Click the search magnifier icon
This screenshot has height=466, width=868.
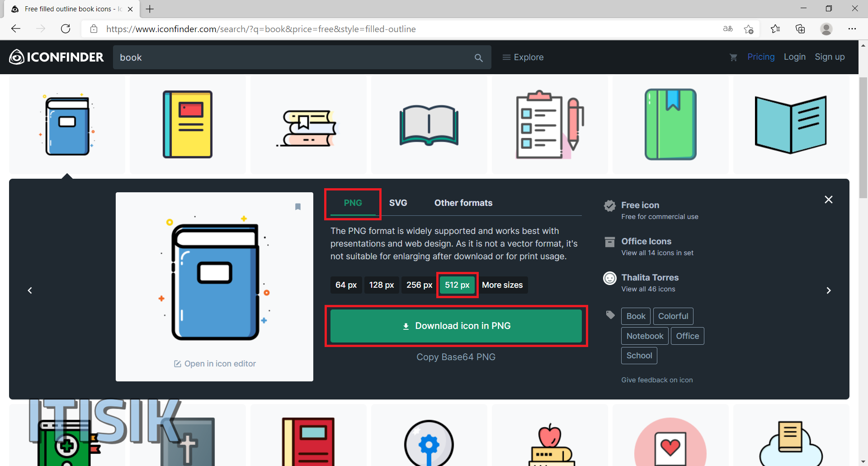[x=479, y=57]
